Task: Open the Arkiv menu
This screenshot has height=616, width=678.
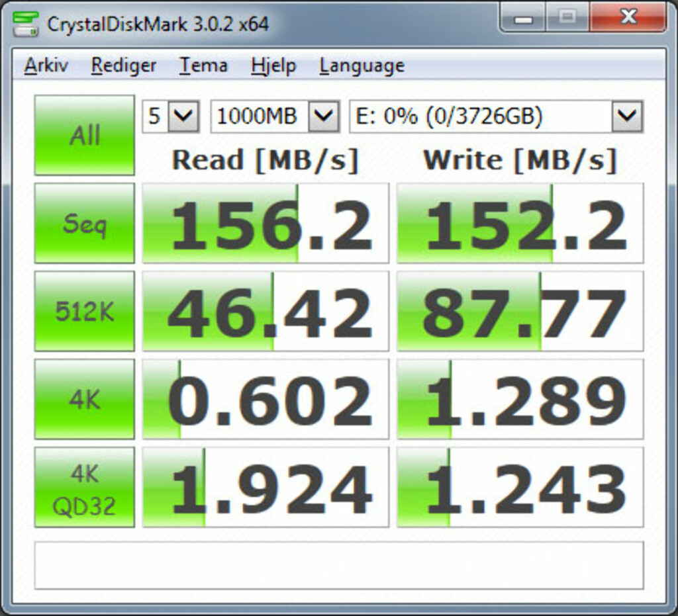Action: (46, 66)
